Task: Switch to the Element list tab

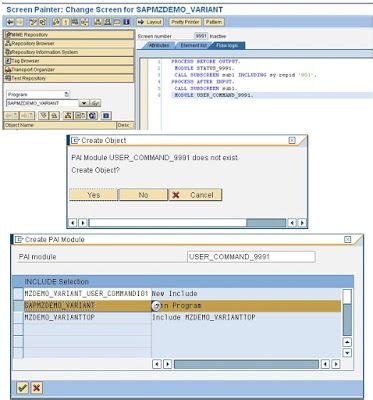Action: click(x=193, y=46)
